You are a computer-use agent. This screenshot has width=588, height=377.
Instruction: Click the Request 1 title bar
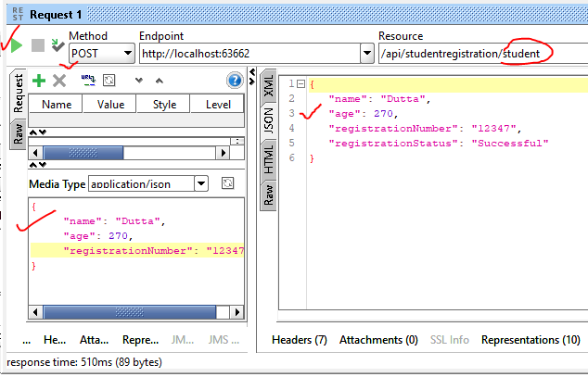297,15
